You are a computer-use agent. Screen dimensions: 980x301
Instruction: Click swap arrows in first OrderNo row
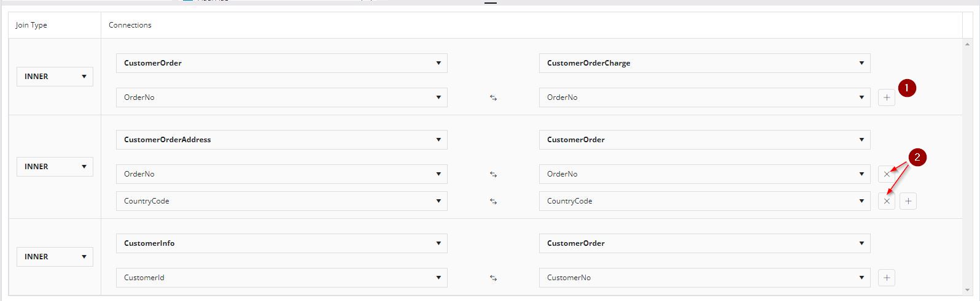pyautogui.click(x=493, y=97)
